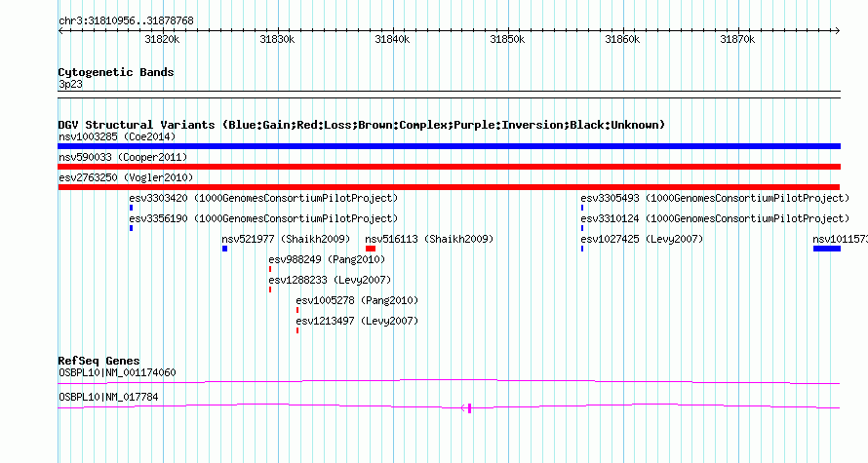Screen dimensions: 868x463
Task: Open esv1027425 (Levy2007) label
Action: coord(642,239)
